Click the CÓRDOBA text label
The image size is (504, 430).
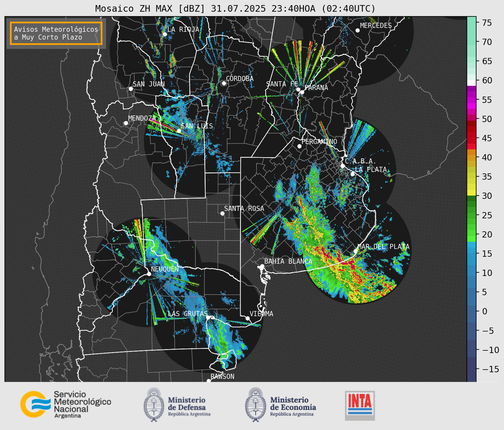(x=240, y=78)
